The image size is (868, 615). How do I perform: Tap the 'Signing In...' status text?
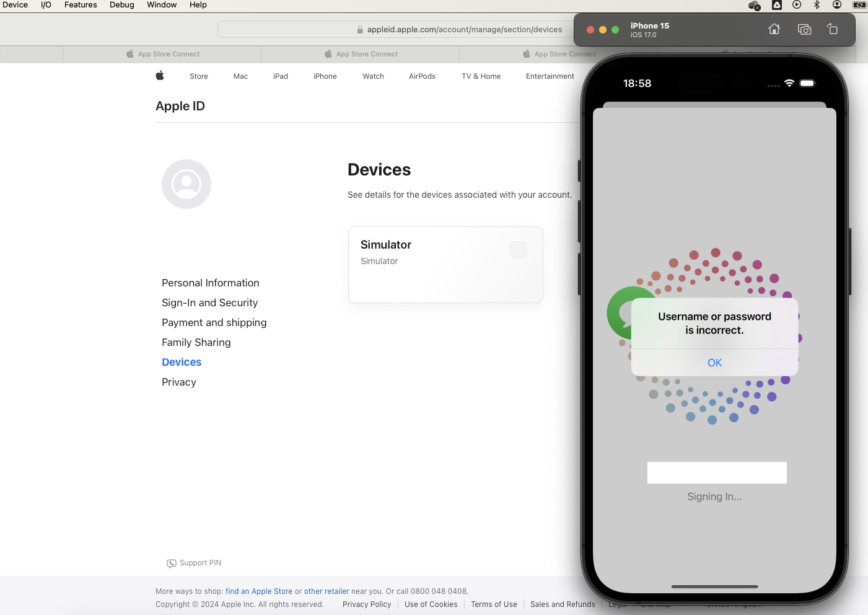tap(714, 497)
